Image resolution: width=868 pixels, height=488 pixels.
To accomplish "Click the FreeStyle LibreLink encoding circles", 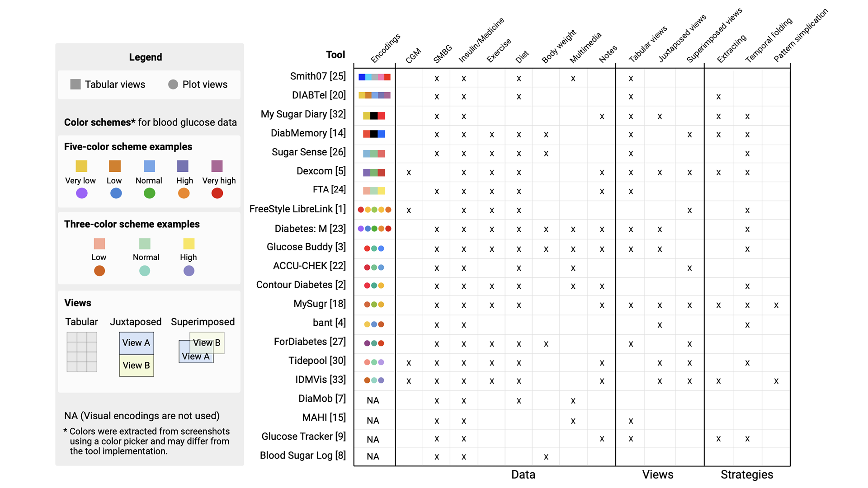I will point(374,210).
